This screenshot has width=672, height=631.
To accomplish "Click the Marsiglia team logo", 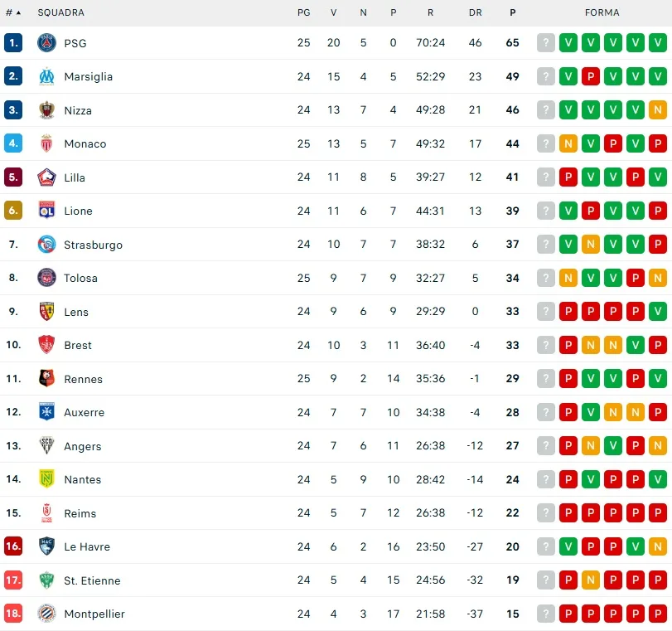I will 46,76.
